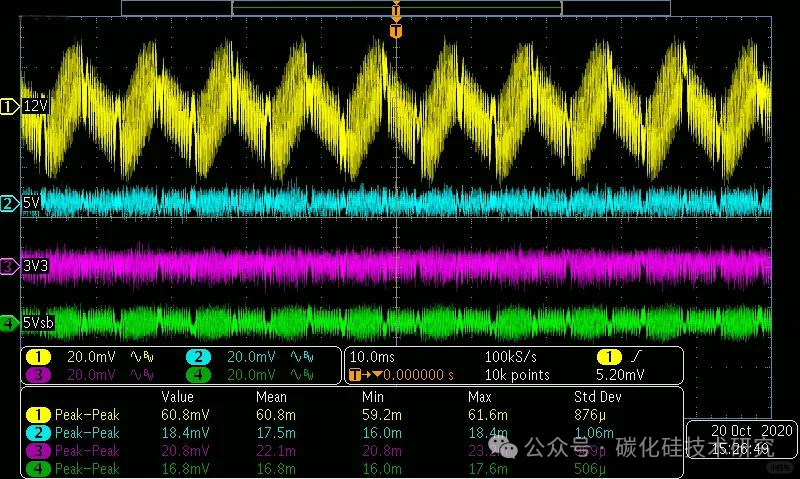Image resolution: width=800 pixels, height=479 pixels.
Task: Click the 10k points record length readout
Action: [517, 375]
